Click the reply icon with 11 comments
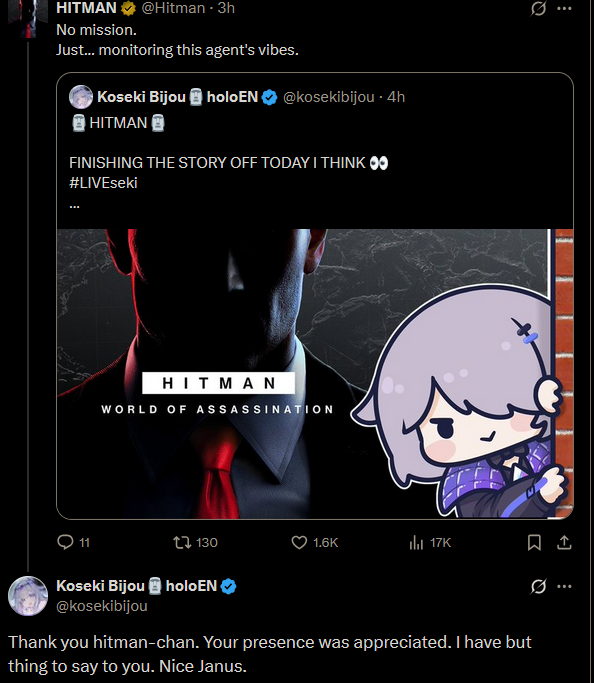594x683 pixels. (x=66, y=542)
